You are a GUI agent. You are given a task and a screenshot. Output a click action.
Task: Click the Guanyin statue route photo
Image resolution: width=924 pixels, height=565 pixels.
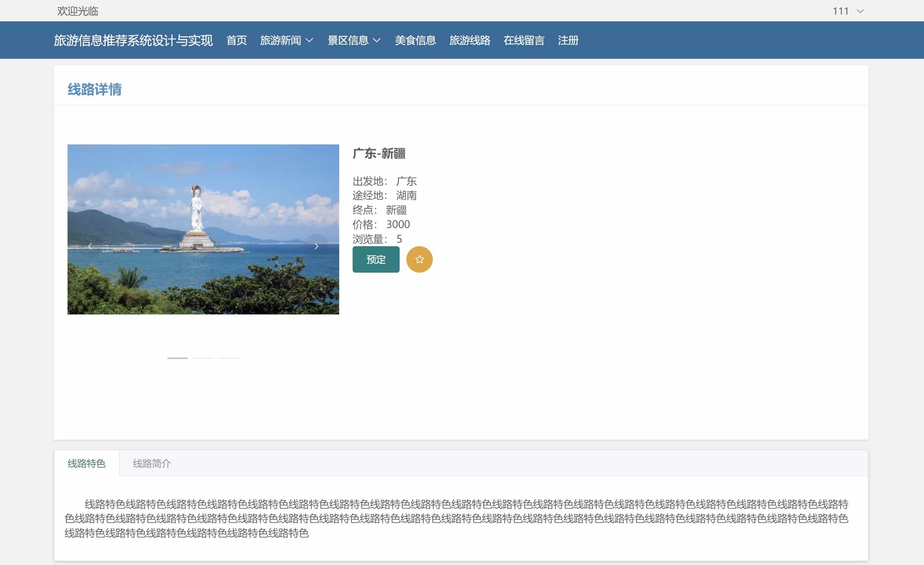coord(203,229)
